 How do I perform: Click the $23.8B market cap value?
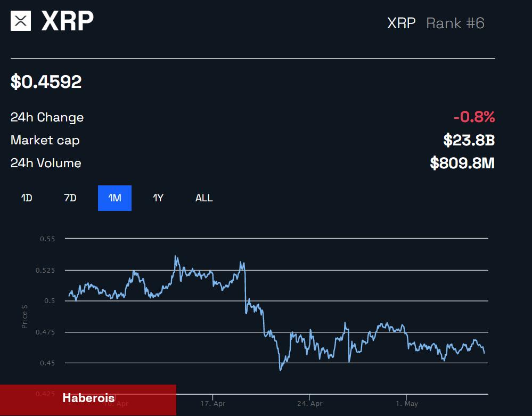pyautogui.click(x=469, y=140)
